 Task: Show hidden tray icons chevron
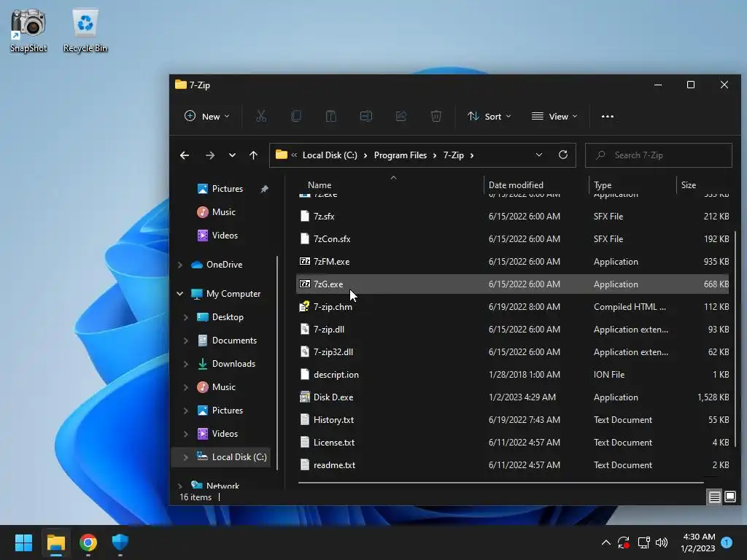(x=606, y=542)
